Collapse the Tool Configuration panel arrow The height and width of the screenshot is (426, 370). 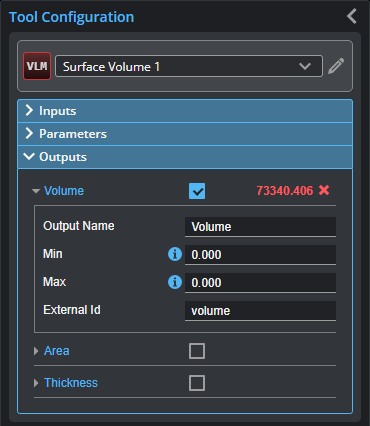(x=352, y=16)
